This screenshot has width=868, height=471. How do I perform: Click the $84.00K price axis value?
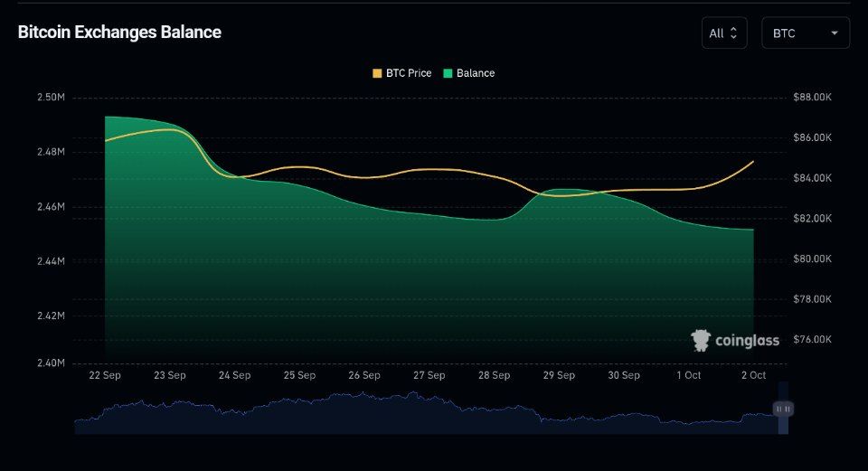pos(812,178)
